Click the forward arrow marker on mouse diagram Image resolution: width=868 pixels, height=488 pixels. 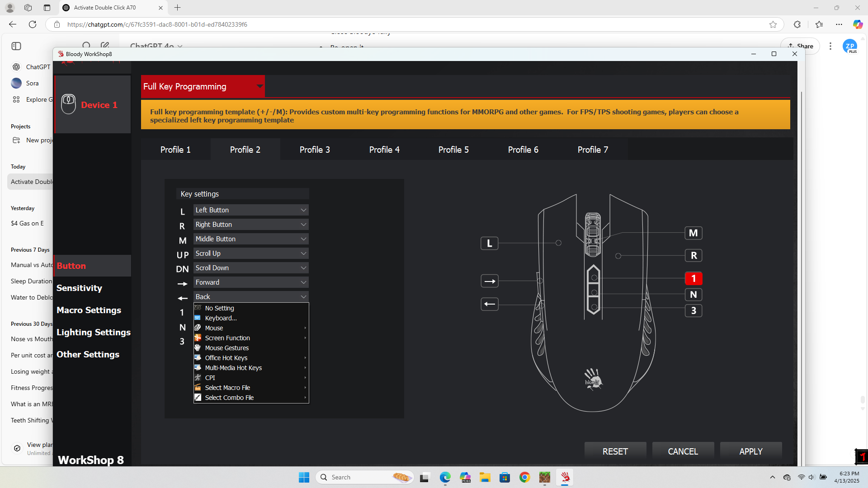coord(489,281)
